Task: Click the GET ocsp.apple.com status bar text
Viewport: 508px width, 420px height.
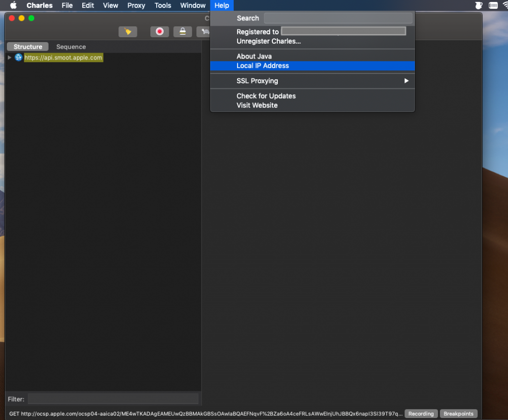Action: (x=206, y=414)
